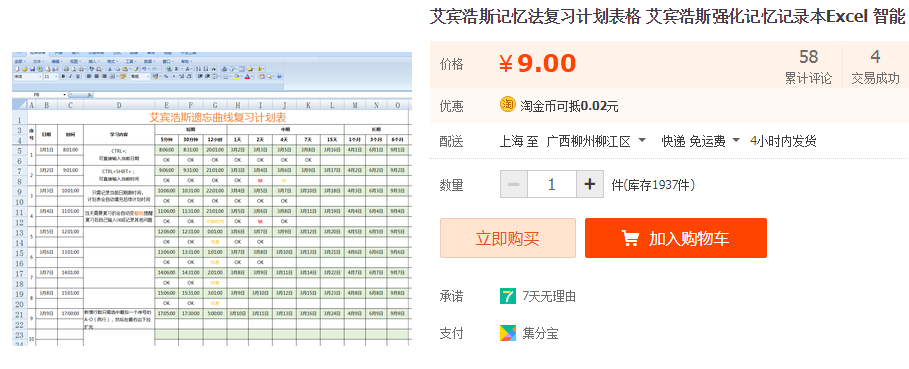Click the 上海 至 origin text

[519, 141]
